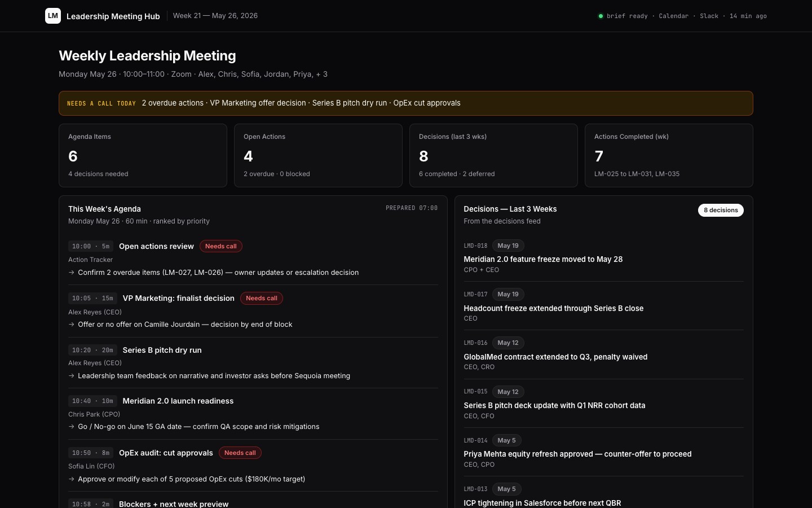Click the 10:40 · 10m time chip

pos(92,401)
